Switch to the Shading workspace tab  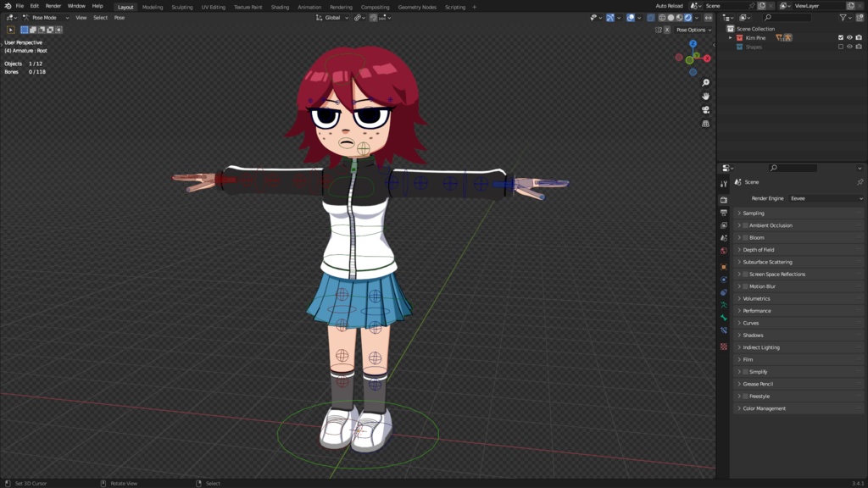coord(280,7)
